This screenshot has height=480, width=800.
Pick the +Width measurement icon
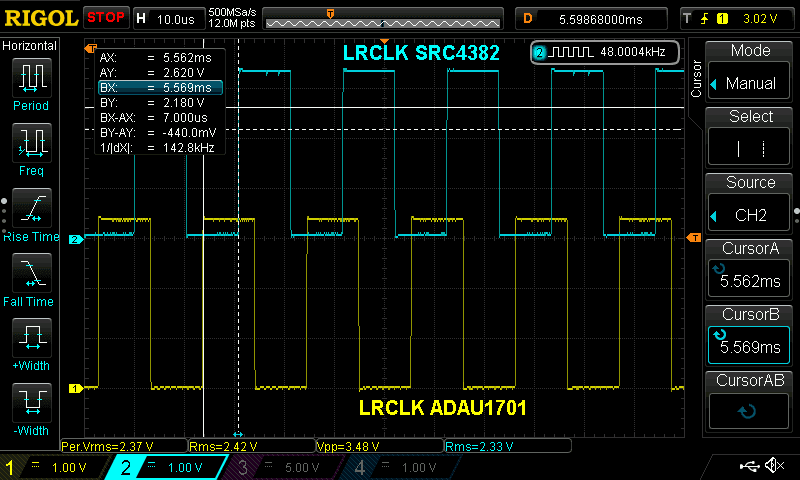pyautogui.click(x=31, y=338)
